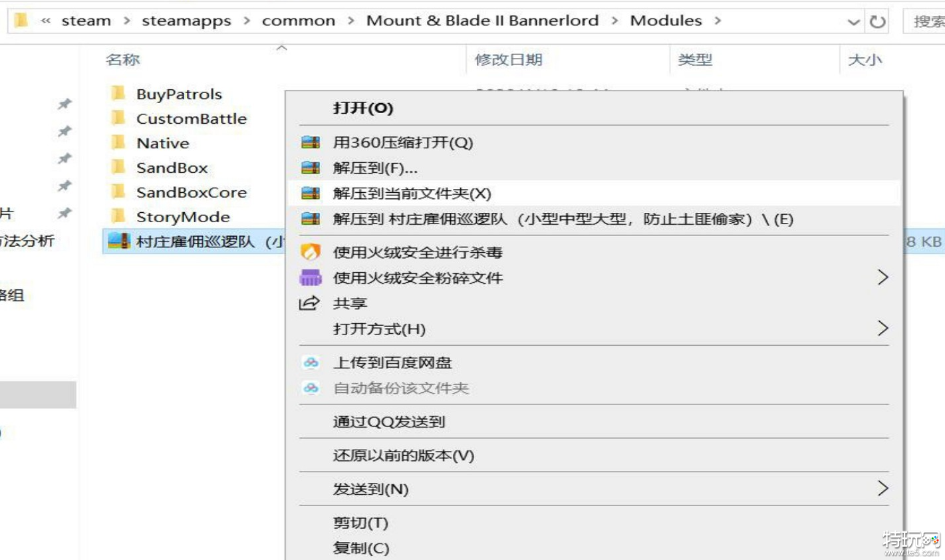Viewport: 945px width, 560px height.
Task: Choose 用360压缩打开(Q)
Action: 403,142
